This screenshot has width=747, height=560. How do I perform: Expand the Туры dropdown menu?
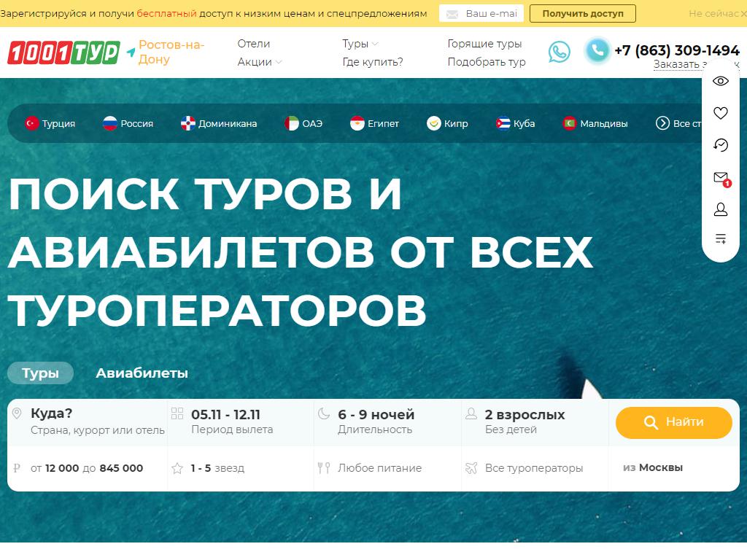tap(360, 44)
